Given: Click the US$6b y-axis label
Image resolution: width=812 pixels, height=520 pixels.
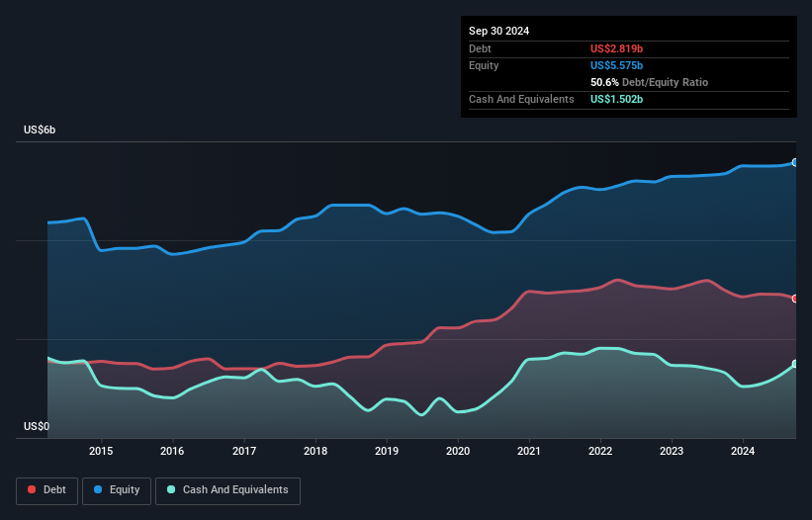Looking at the screenshot, I should click(40, 130).
